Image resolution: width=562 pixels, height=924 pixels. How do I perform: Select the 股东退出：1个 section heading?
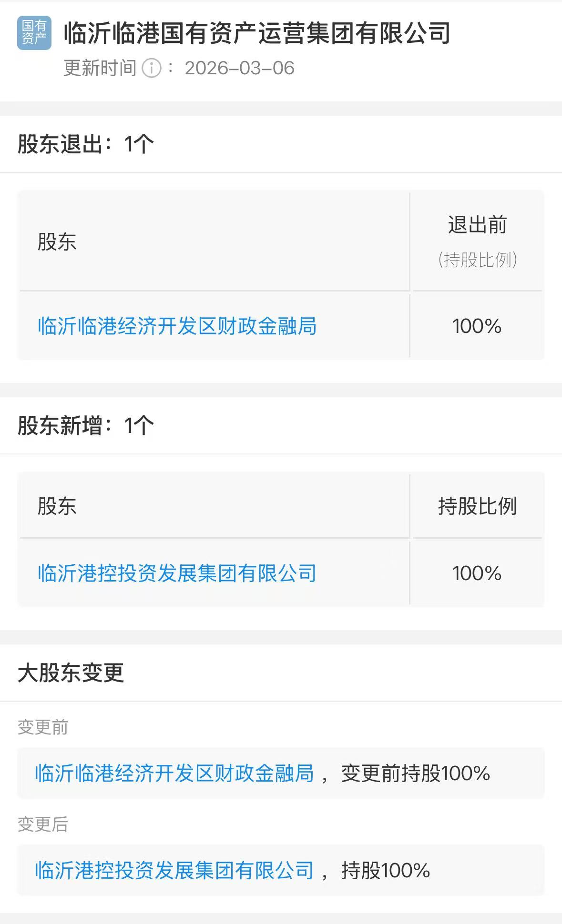tap(86, 144)
